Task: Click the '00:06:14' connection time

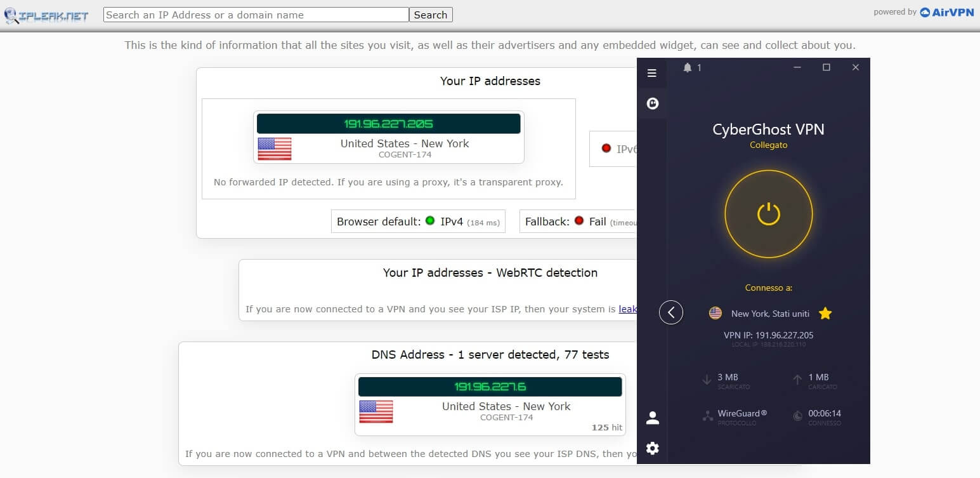Action: click(x=825, y=413)
